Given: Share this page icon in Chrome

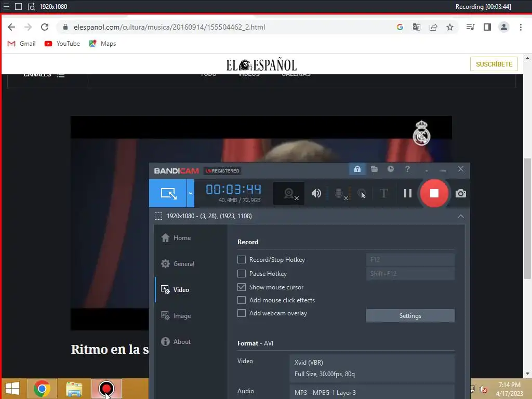Looking at the screenshot, I should (x=433, y=27).
